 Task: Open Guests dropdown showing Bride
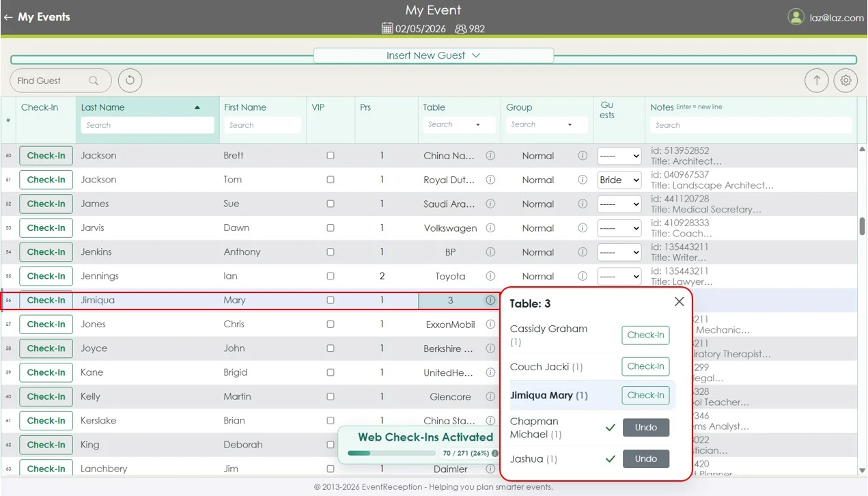[619, 180]
